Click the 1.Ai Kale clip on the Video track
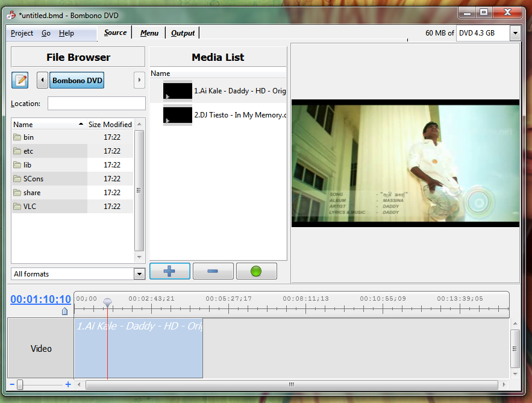This screenshot has width=532, height=403. [139, 348]
